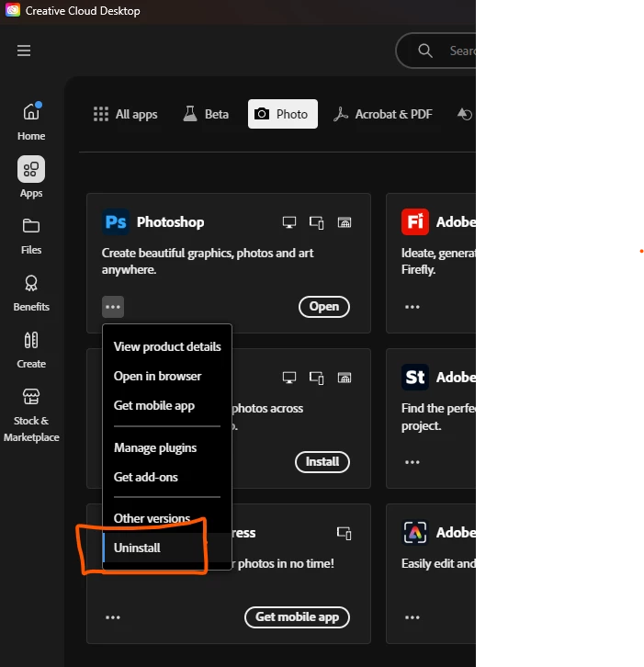Open the Photoshop more options ellipsis
Viewport: 644px width, 667px height.
click(x=113, y=307)
